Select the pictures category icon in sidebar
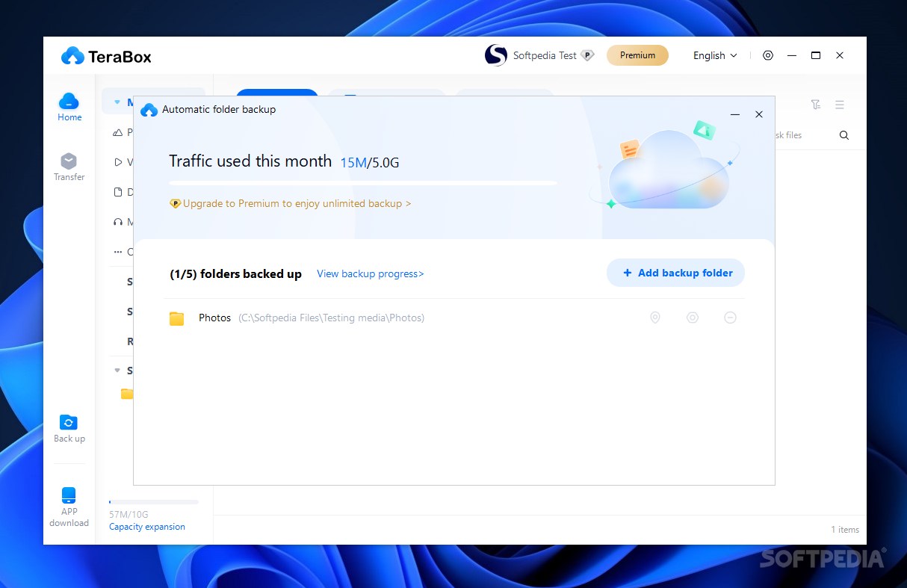Viewport: 907px width, 588px height. [117, 132]
